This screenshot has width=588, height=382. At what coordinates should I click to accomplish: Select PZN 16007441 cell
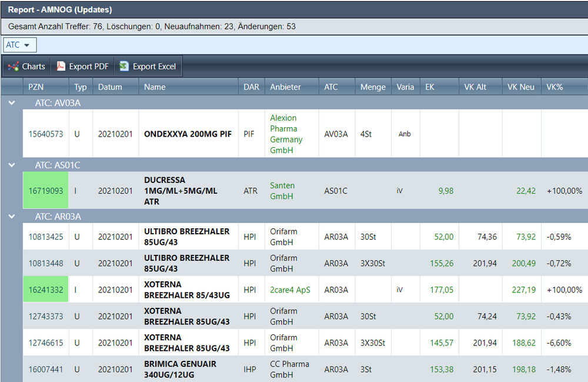[x=46, y=369]
